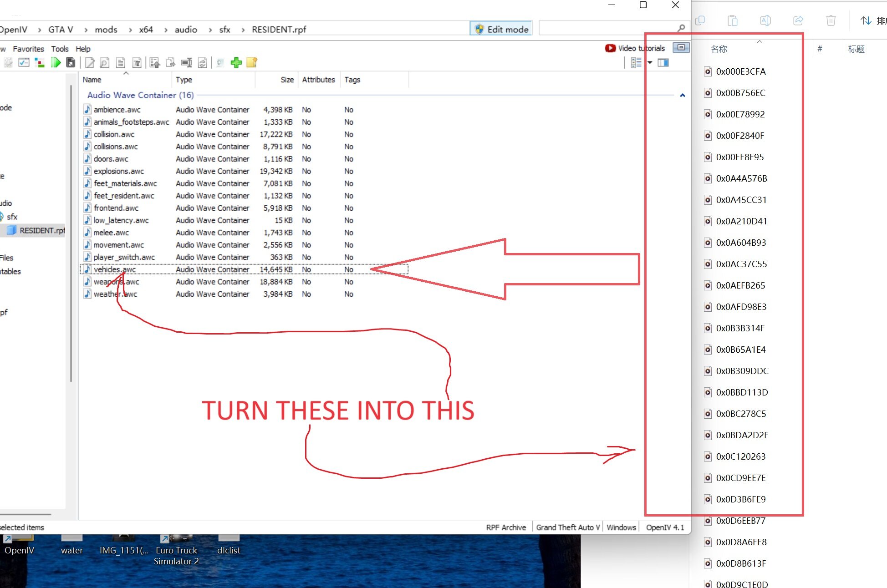Click the green plus add-file icon
Screen dimensions: 887x588
pos(236,63)
